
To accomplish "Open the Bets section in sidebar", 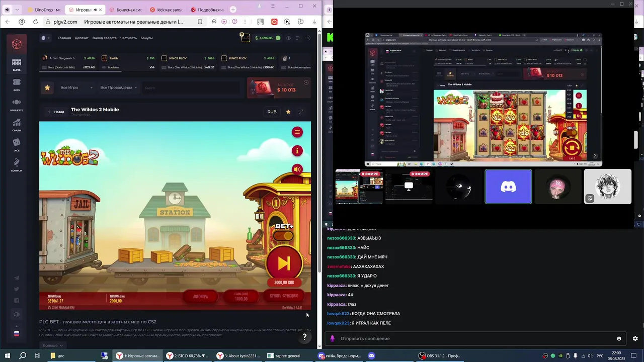I will [17, 85].
